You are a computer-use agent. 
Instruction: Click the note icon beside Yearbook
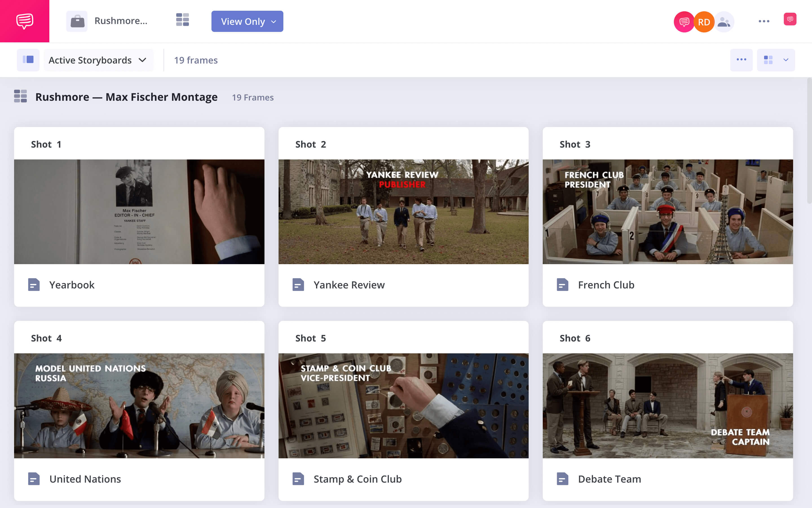point(34,284)
